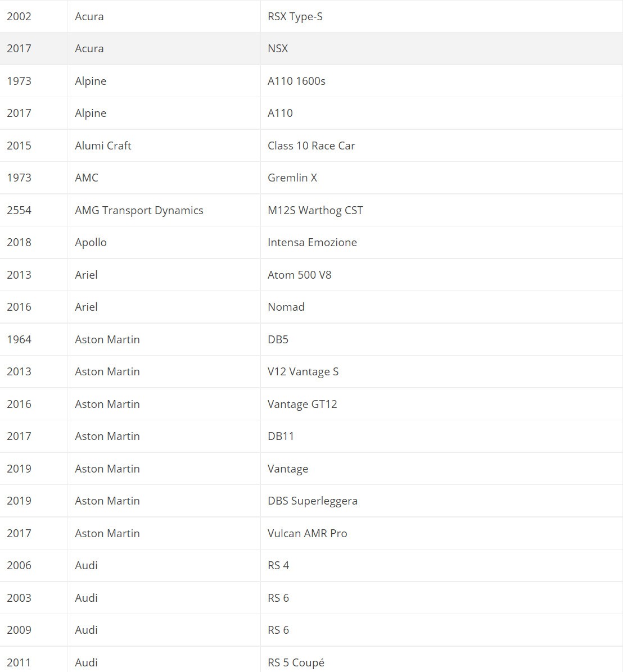
Task: Select the Alumi Craft make cell
Action: pos(103,146)
